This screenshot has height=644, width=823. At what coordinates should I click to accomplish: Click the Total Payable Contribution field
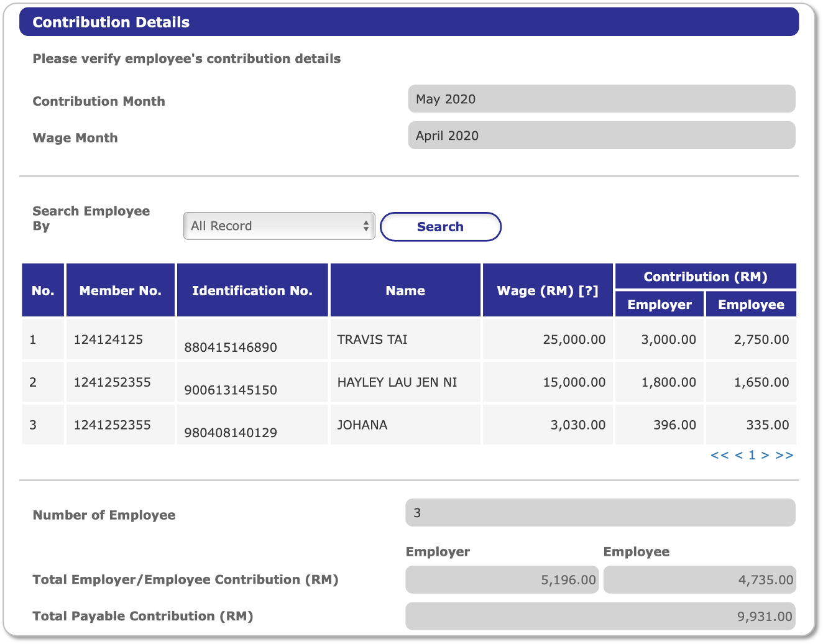(600, 617)
